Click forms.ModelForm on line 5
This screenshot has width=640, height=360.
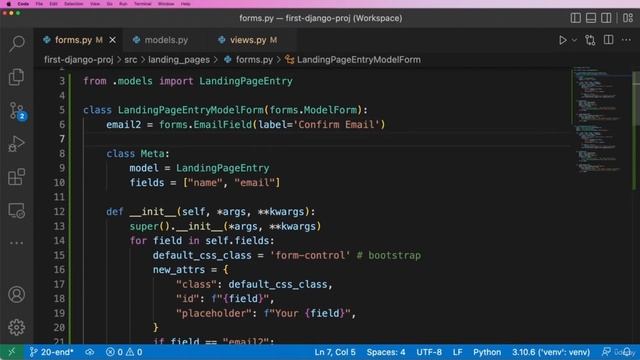coord(313,110)
